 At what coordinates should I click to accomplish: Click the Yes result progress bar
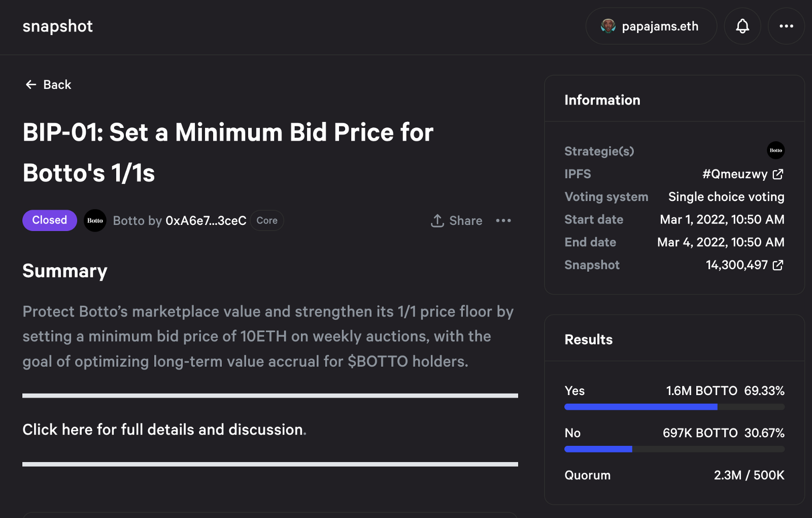point(674,407)
